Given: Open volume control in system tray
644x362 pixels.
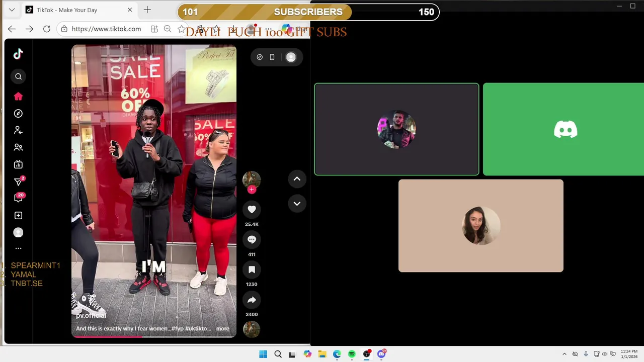Looking at the screenshot, I should [604, 354].
